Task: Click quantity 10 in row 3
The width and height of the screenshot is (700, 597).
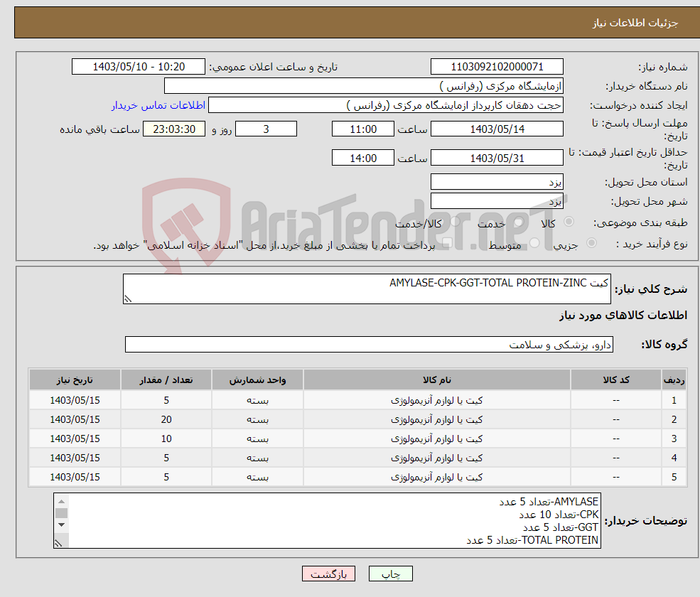Action: coord(166,439)
